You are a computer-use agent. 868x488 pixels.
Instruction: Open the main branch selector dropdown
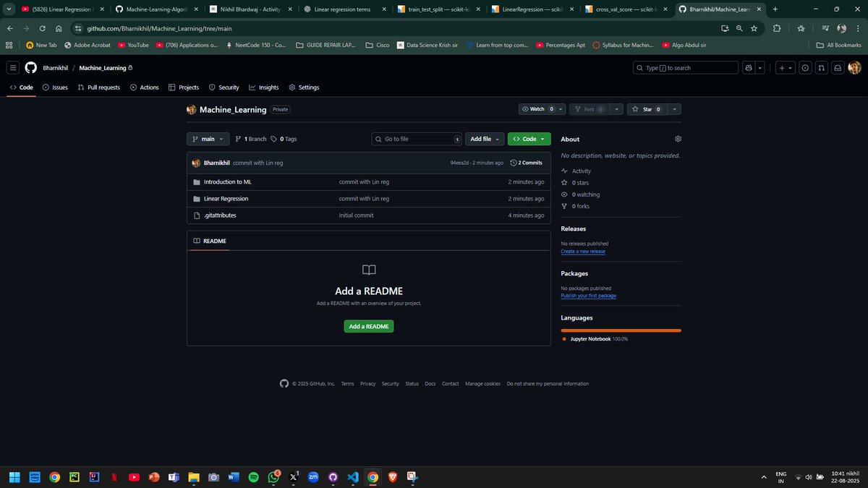click(208, 139)
